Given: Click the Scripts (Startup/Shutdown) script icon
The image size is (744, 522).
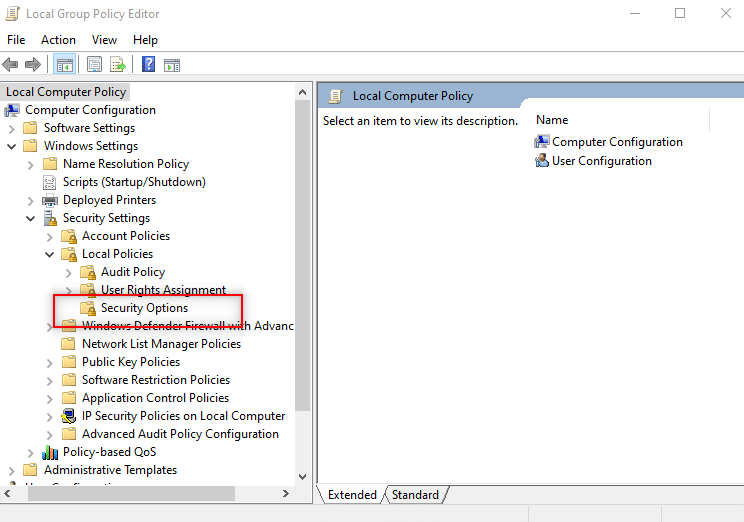Looking at the screenshot, I should point(49,182).
